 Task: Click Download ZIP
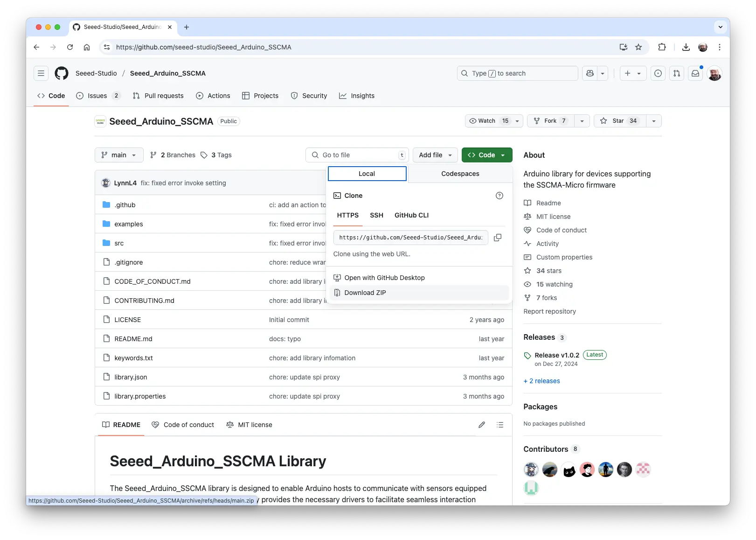click(x=365, y=293)
